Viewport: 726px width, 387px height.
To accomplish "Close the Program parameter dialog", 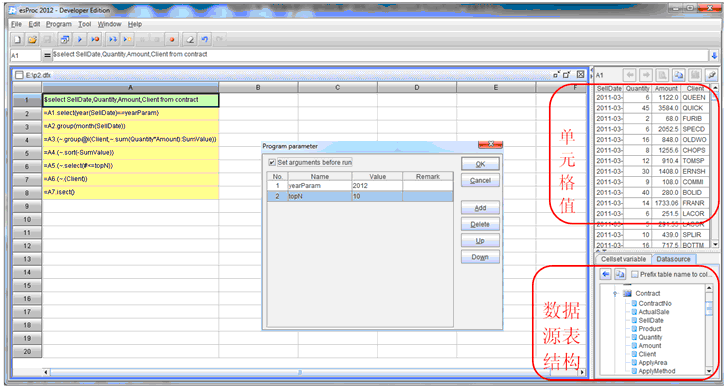I will coord(491,144).
